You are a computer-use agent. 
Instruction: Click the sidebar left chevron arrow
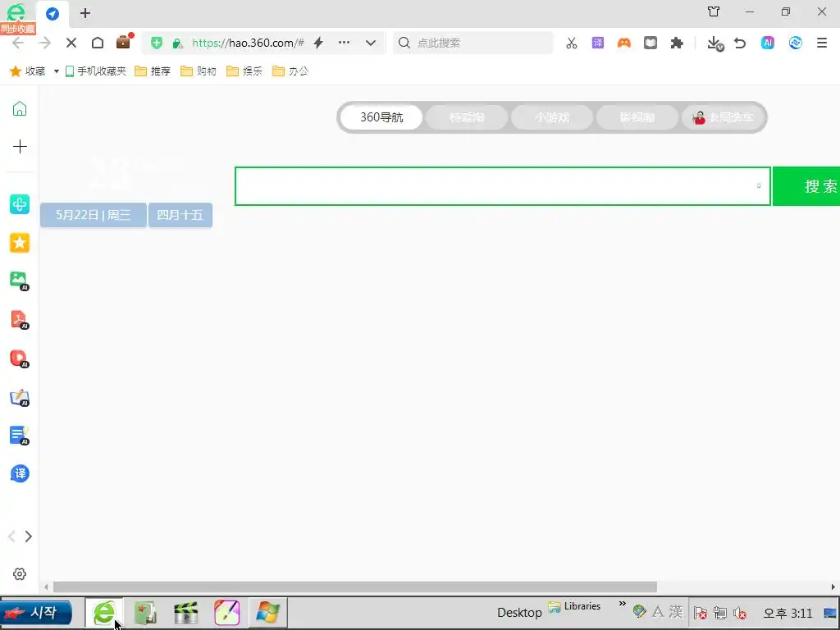click(11, 536)
